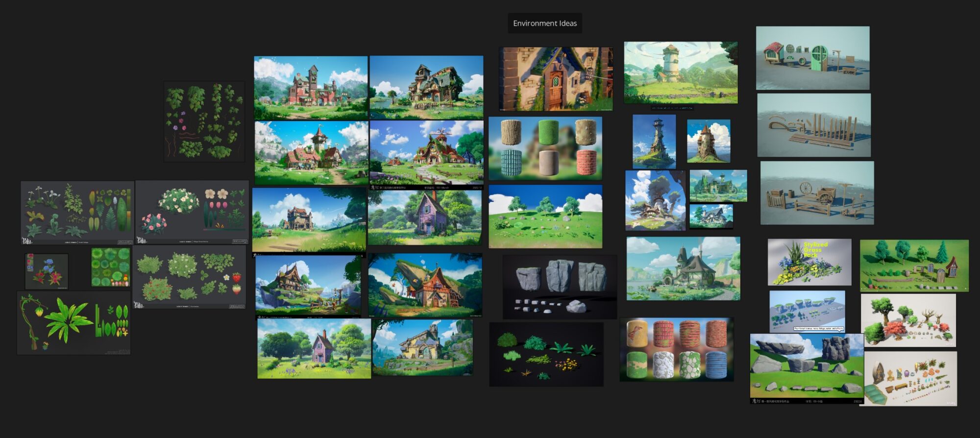Click the modular props with round green door

point(813,58)
